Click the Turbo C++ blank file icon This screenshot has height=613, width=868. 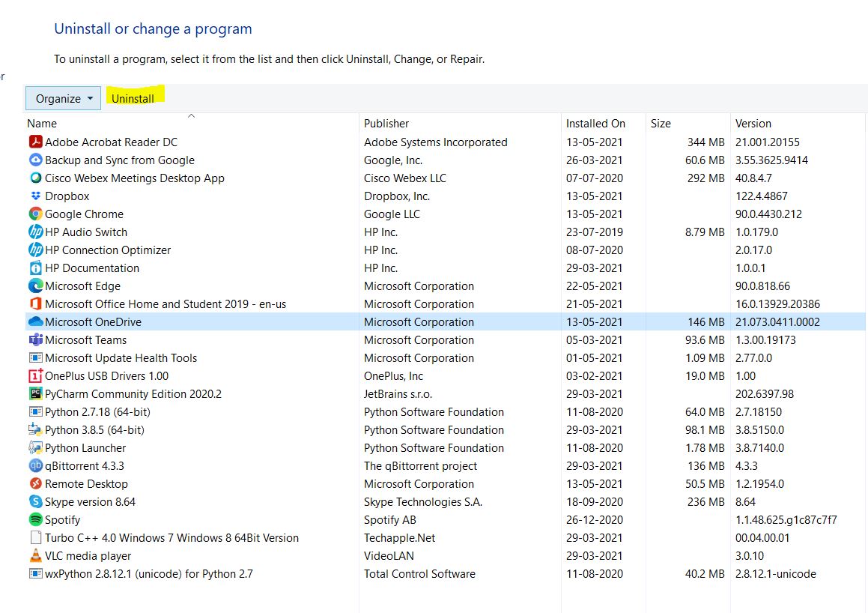[35, 538]
